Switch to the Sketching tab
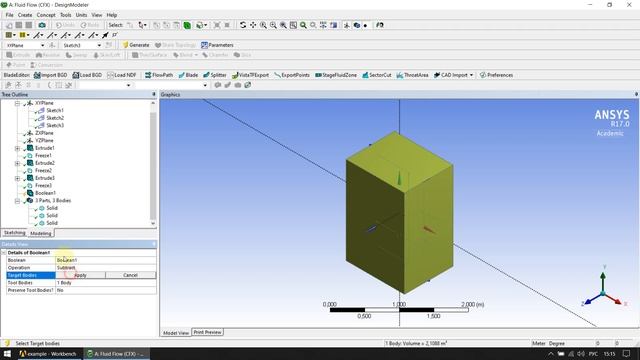 coord(14,233)
